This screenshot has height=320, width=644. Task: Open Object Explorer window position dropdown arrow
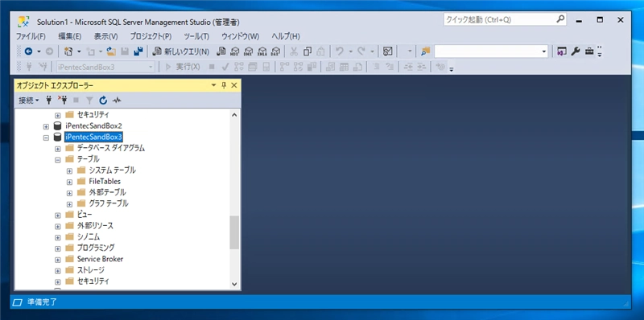click(x=213, y=85)
